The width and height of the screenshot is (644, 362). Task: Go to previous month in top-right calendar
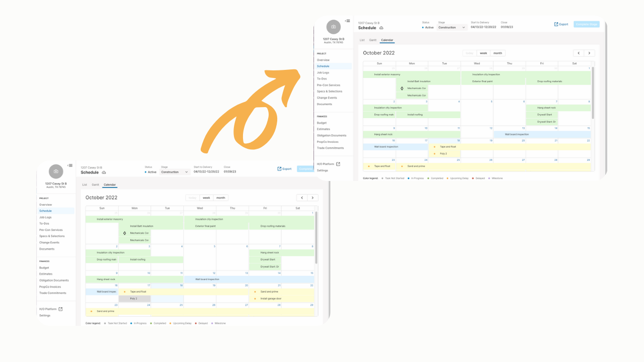[x=579, y=53]
